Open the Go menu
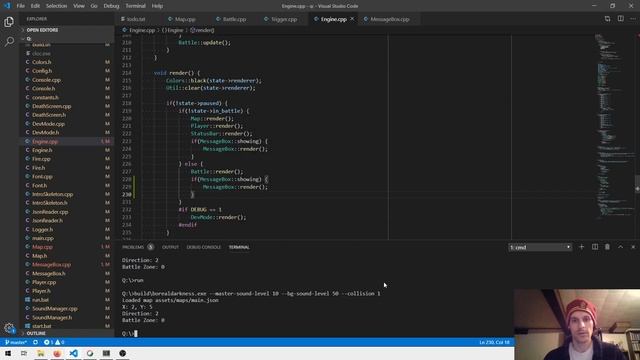The image size is (640, 360). pyautogui.click(x=94, y=6)
